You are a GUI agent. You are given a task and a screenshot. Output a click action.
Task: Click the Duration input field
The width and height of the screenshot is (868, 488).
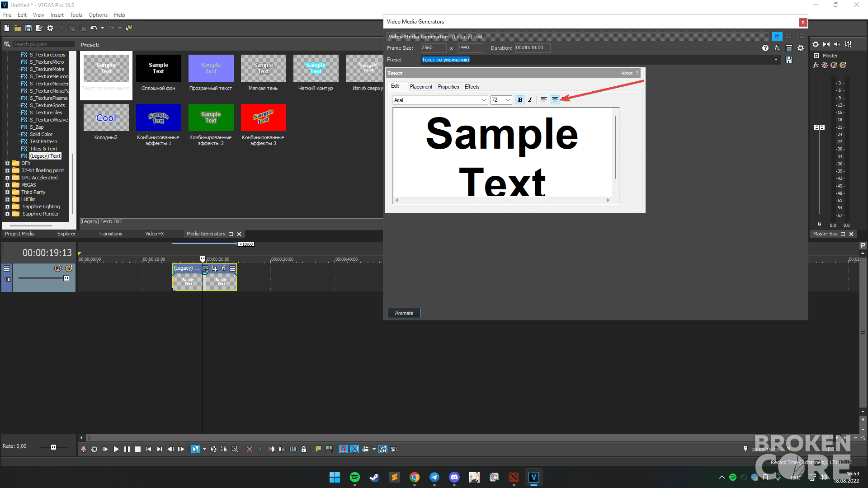pos(533,48)
